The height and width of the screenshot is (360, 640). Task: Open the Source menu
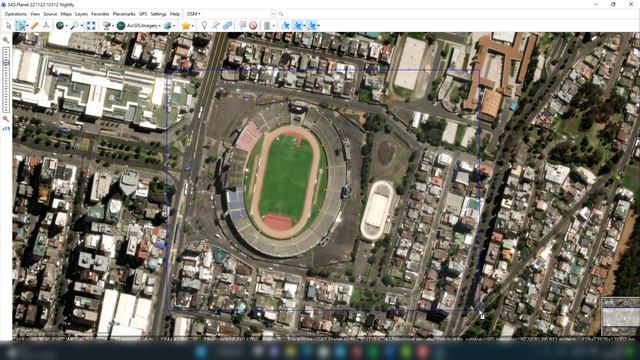(x=50, y=14)
